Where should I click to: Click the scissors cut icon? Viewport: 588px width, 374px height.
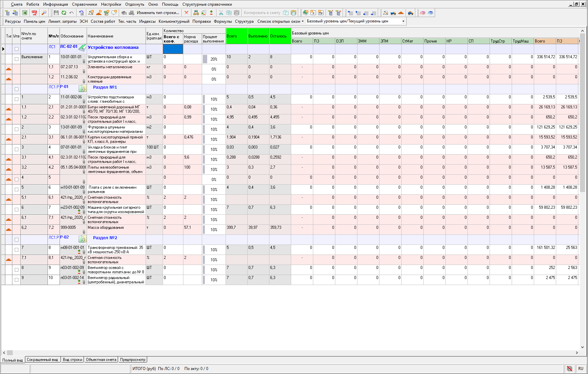pyautogui.click(x=221, y=13)
